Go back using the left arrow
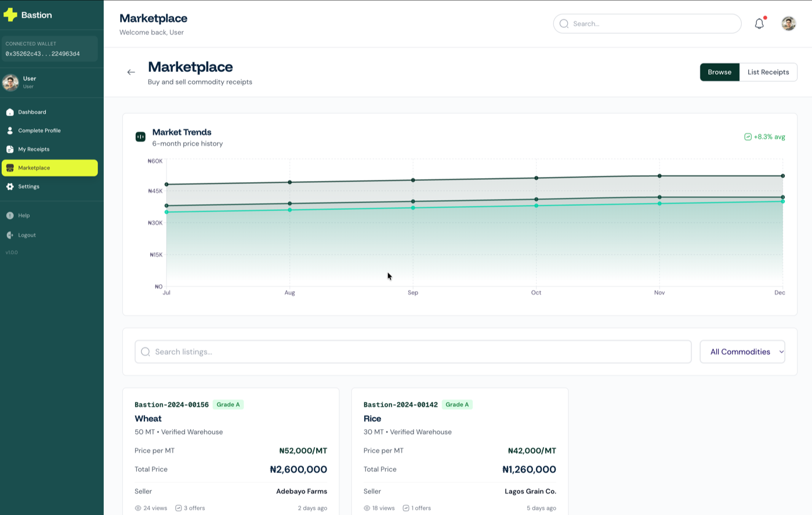 [131, 72]
